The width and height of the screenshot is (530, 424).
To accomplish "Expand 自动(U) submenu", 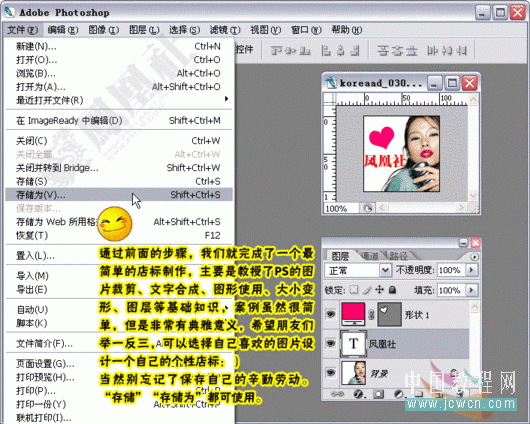I will (118, 309).
